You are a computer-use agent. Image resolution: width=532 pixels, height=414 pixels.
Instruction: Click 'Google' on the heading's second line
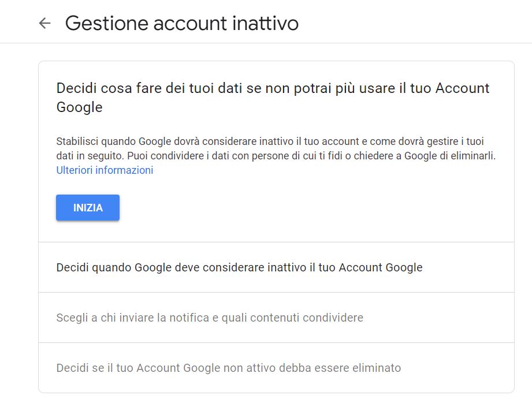coord(79,107)
